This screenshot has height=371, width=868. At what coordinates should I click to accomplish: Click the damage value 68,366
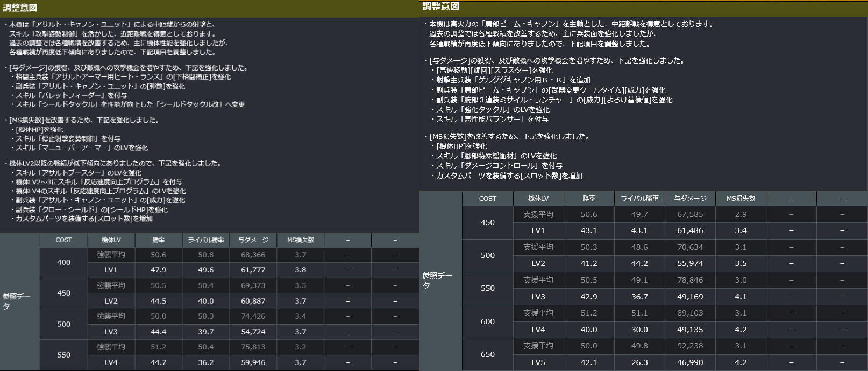coord(253,255)
